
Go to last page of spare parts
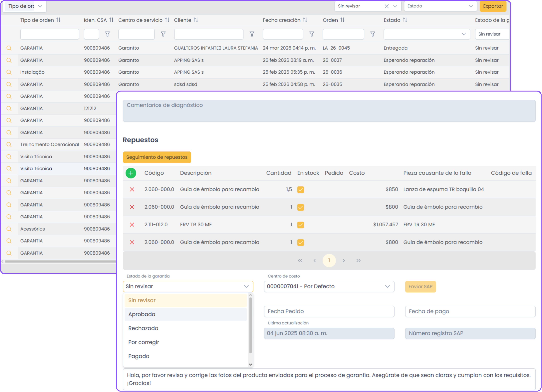point(358,260)
